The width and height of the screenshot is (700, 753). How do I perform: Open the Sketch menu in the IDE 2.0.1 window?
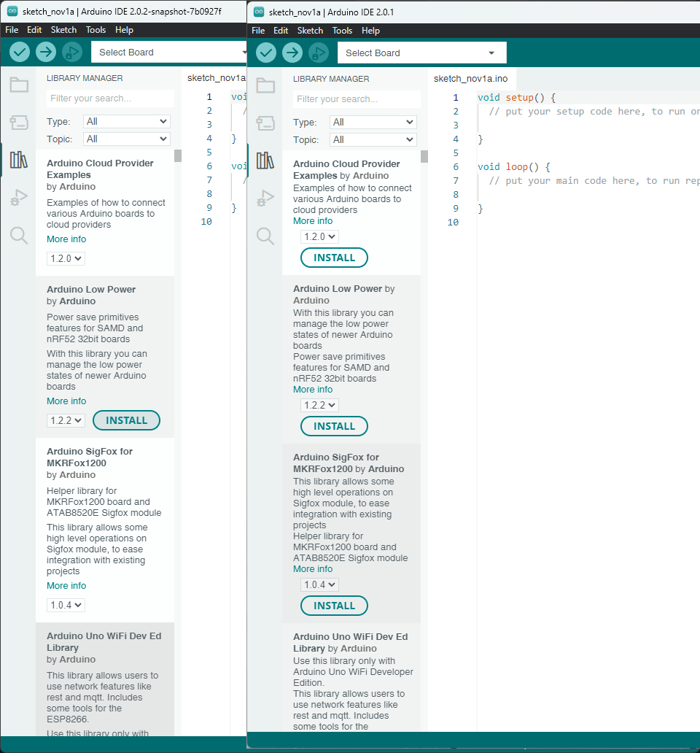click(310, 30)
